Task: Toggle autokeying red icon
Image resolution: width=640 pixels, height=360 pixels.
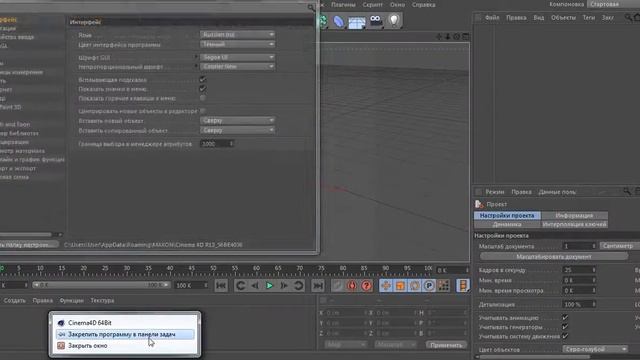Action: [x=352, y=285]
